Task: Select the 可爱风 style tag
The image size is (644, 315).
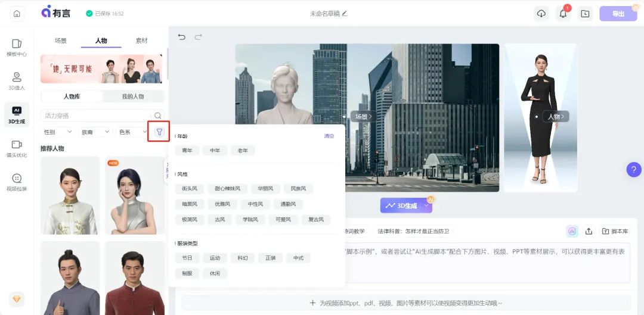Action: tap(283, 220)
